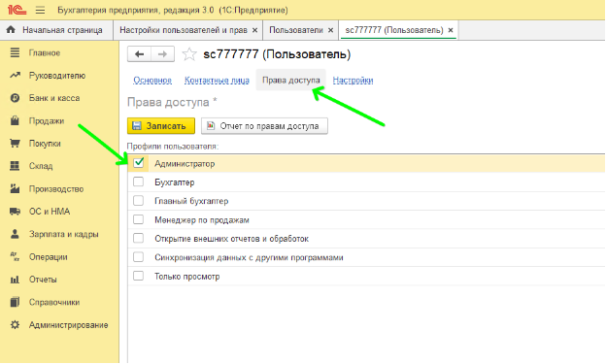Viewport: 606px width, 364px height.
Task: Click the Администрирование gear icon
Action: (15, 324)
